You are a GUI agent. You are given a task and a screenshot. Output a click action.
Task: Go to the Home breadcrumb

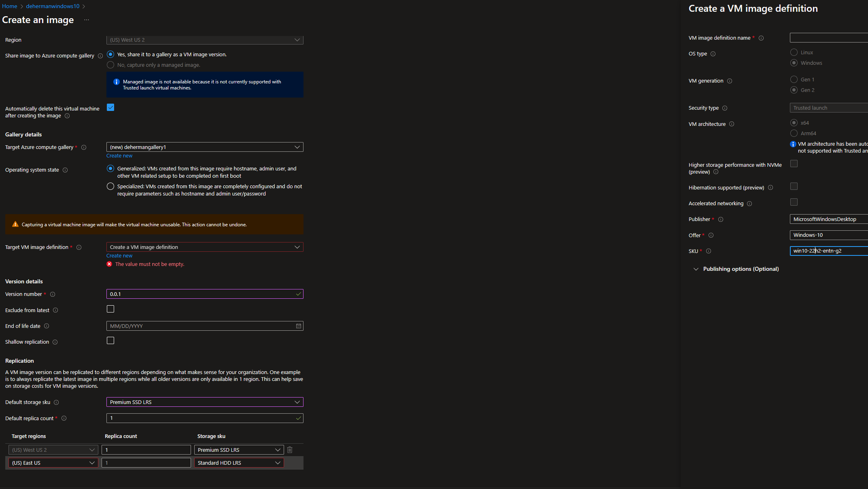click(x=10, y=6)
